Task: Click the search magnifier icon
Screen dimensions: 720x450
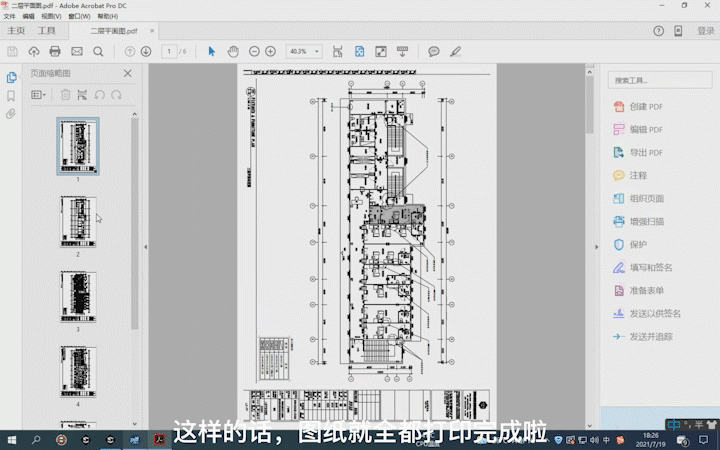Action: pyautogui.click(x=98, y=51)
